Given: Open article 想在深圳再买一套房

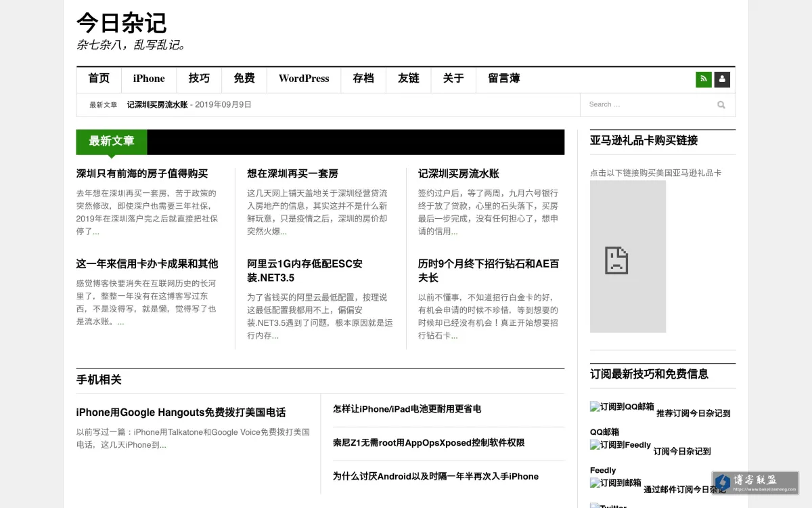Looking at the screenshot, I should click(x=293, y=173).
